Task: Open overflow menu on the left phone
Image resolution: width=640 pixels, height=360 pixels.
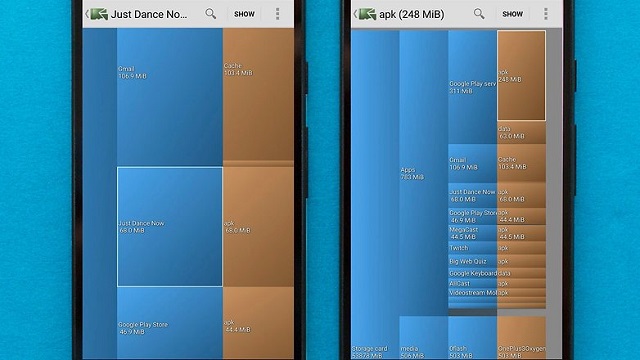Action: click(x=278, y=14)
